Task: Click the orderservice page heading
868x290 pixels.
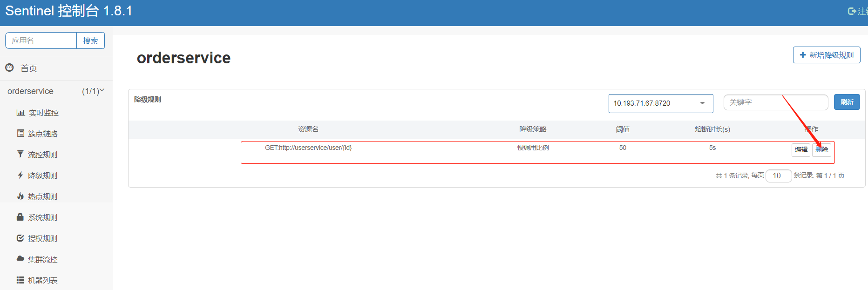Action: 183,58
